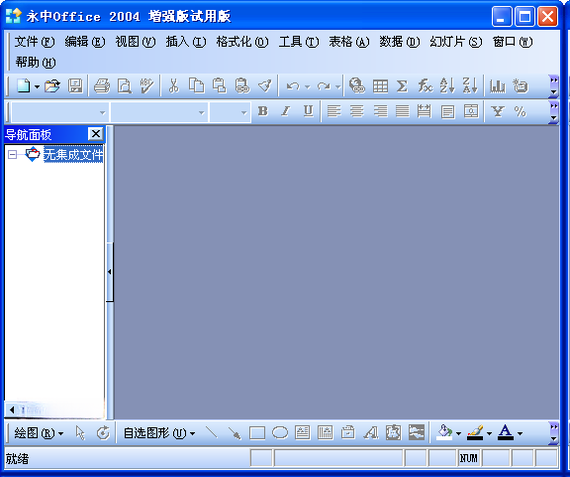Select the Rectangle drawing tool
This screenshot has width=570, height=477.
click(x=257, y=433)
